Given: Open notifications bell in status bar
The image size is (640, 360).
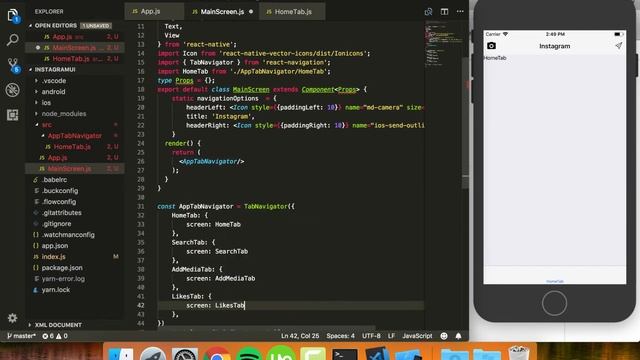Looking at the screenshot, I should [458, 336].
